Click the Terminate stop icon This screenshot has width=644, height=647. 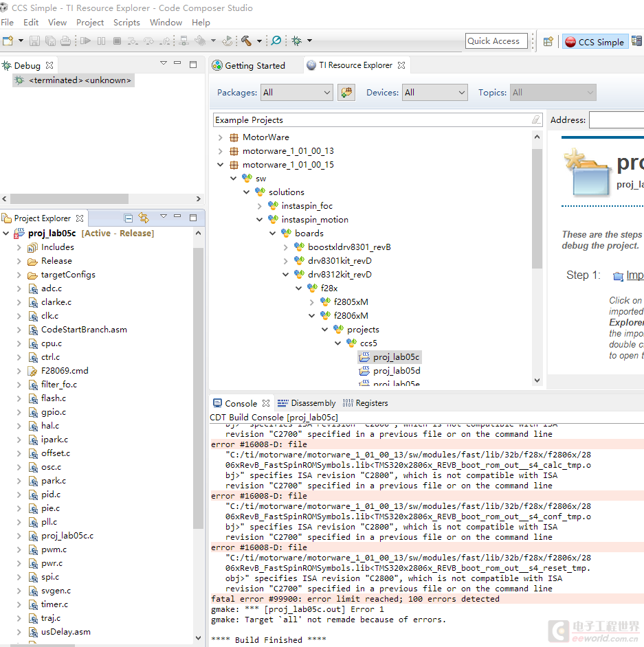pyautogui.click(x=118, y=41)
